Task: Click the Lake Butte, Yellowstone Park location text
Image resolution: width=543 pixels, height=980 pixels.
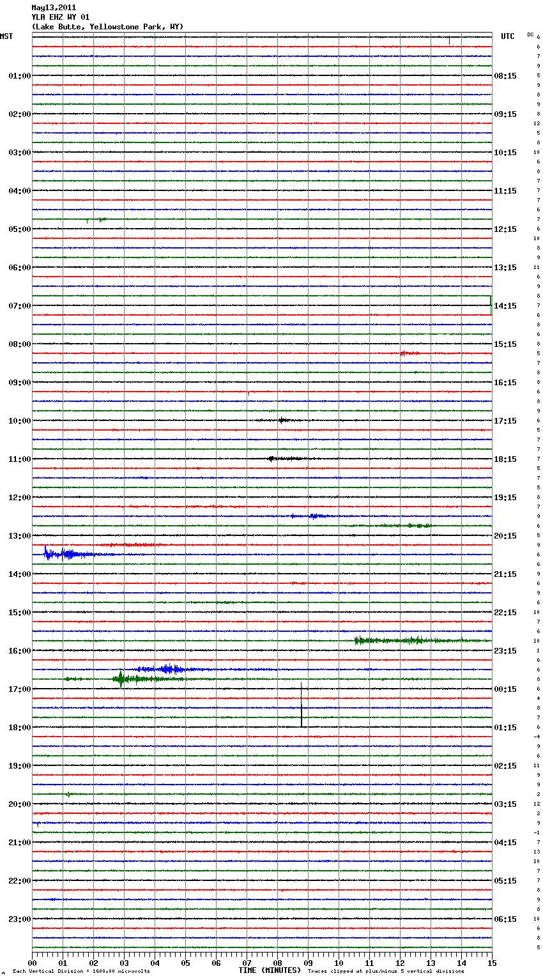Action: click(x=107, y=27)
